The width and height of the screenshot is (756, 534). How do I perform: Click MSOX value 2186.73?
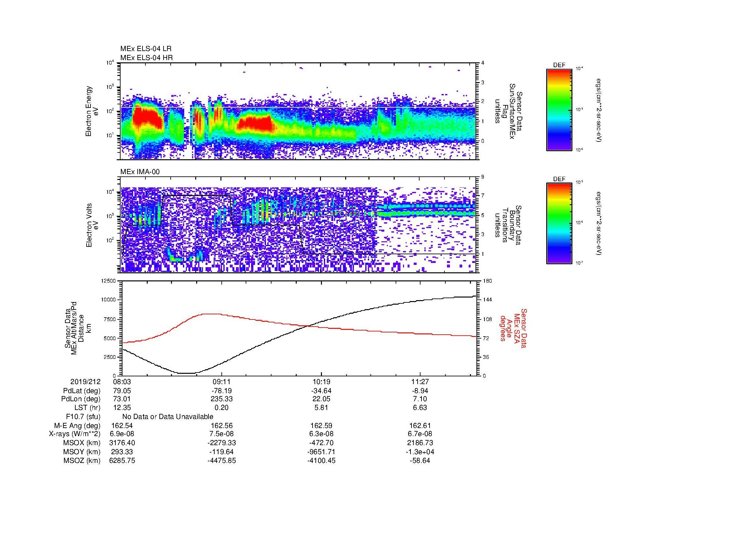coord(420,443)
